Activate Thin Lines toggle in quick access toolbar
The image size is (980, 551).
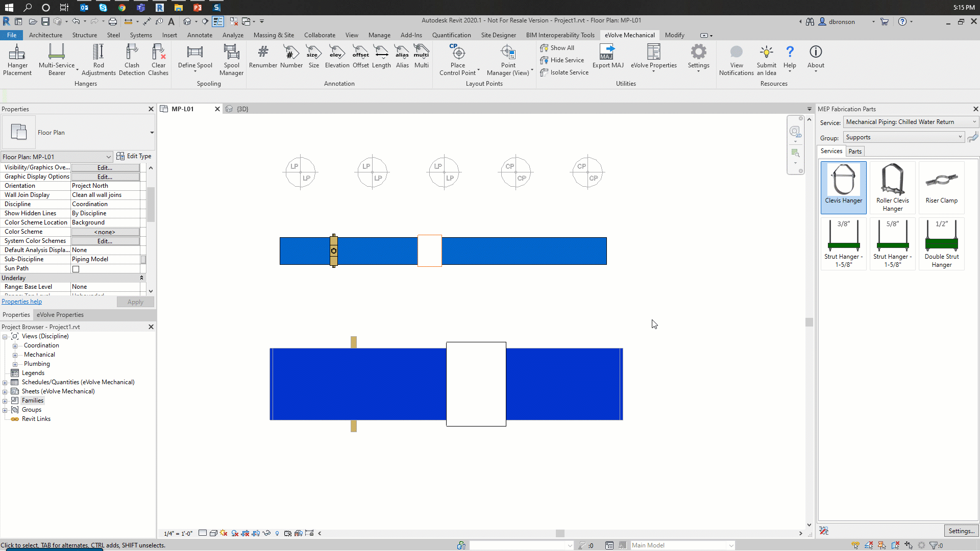coord(218,21)
